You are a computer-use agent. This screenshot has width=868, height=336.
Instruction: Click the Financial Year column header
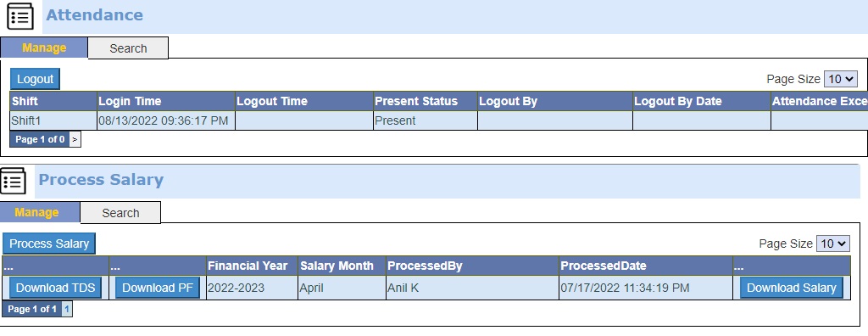[248, 266]
